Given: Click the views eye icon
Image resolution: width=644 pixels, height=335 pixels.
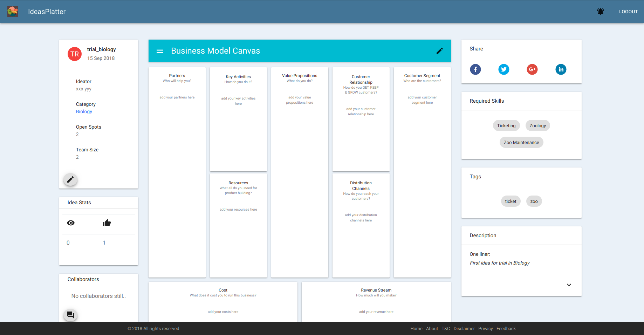Looking at the screenshot, I should 71,223.
